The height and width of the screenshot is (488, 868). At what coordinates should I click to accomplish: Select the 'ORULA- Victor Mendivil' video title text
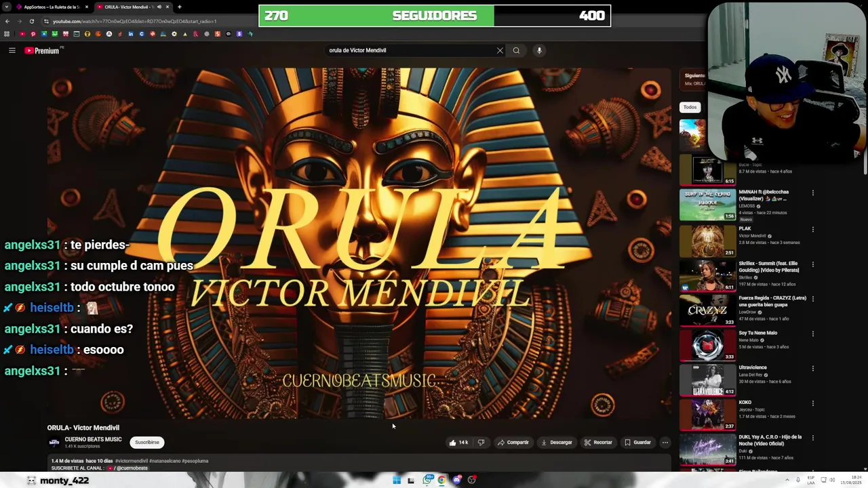click(83, 428)
